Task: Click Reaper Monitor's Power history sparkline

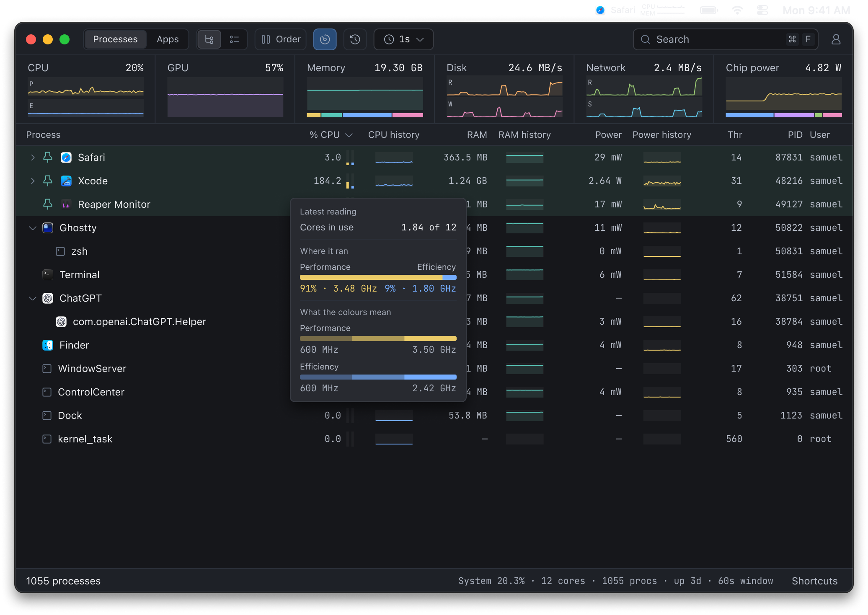Action: (x=662, y=204)
